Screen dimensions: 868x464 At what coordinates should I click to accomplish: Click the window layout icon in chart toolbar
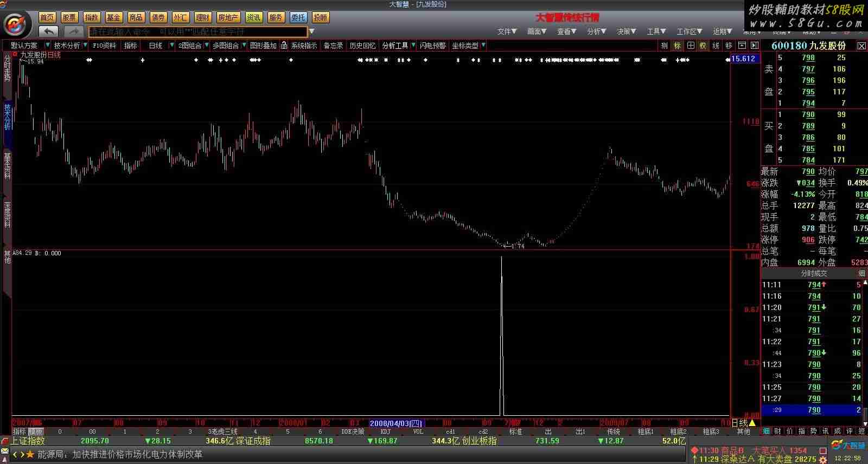742,46
